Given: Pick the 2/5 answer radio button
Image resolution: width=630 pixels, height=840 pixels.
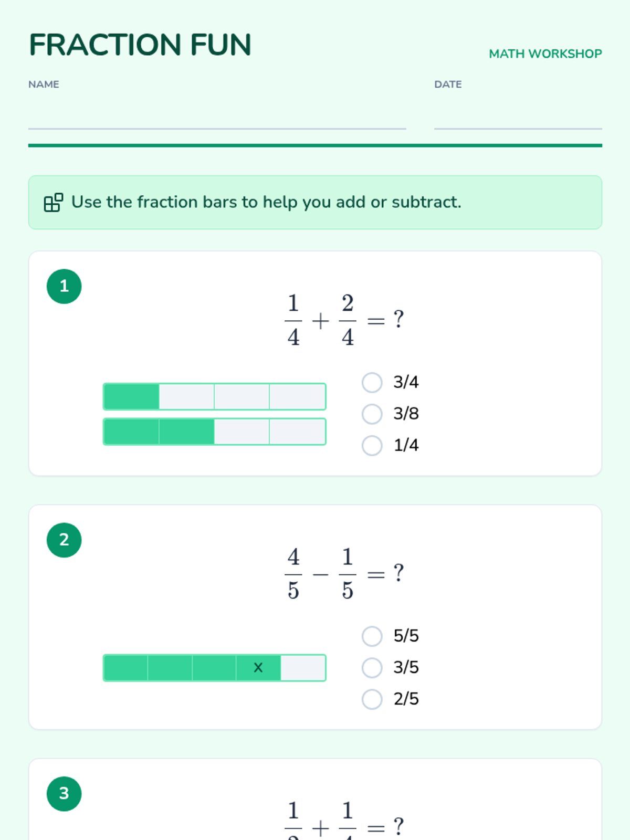Looking at the screenshot, I should coord(372,699).
